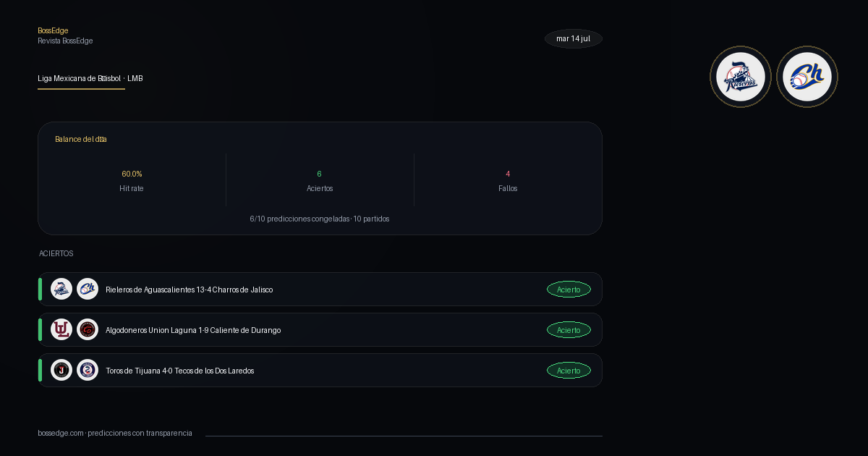Click the Fallos stat label
This screenshot has width=868, height=456.
click(x=508, y=188)
